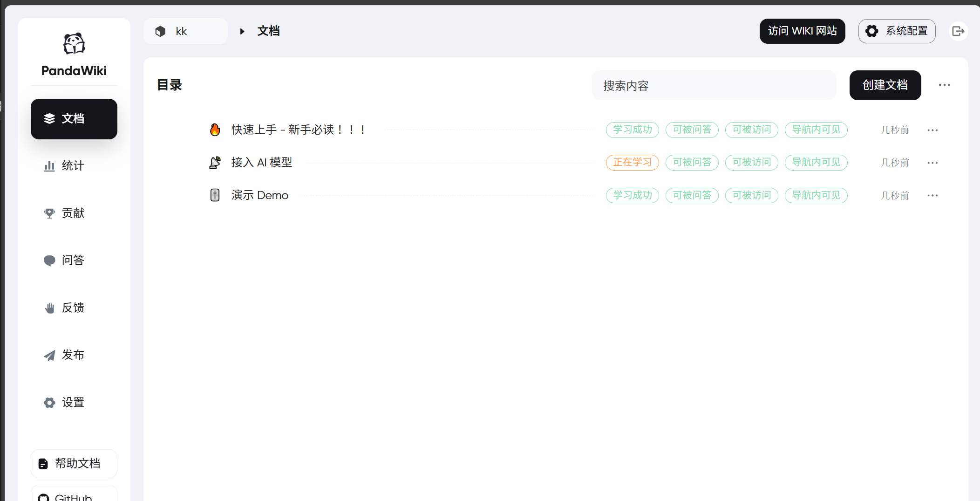
Task: Open the kk knowledge base selector
Action: (185, 31)
